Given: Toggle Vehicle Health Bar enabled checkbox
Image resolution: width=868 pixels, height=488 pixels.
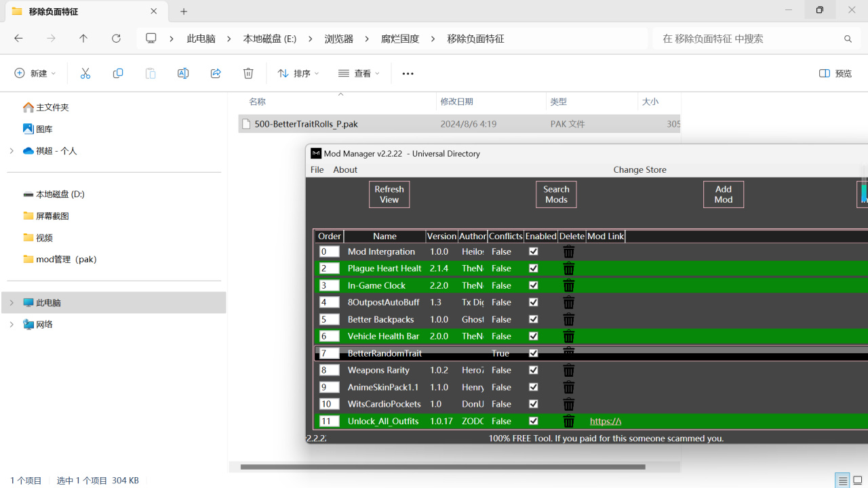Looking at the screenshot, I should [x=533, y=336].
